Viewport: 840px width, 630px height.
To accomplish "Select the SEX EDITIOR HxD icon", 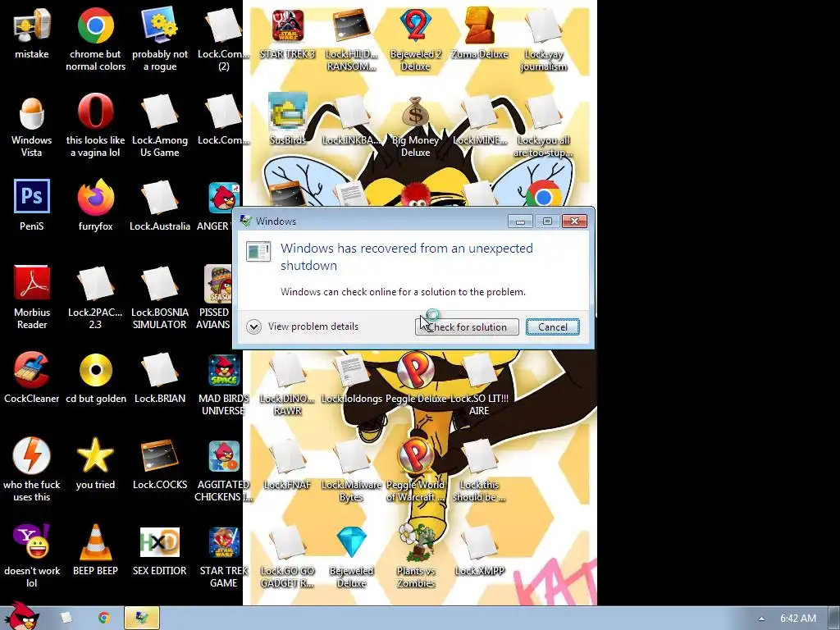I will 160,542.
